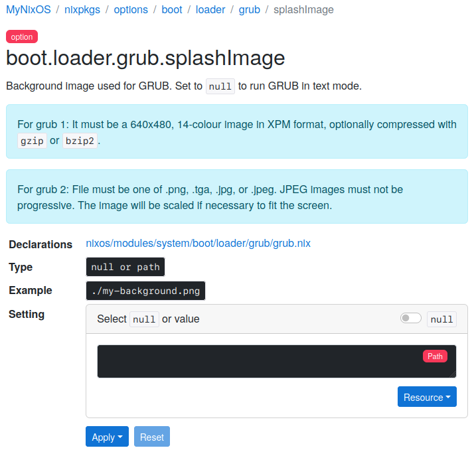Open the Apply dropdown button
The width and height of the screenshot is (476, 454).
click(107, 436)
